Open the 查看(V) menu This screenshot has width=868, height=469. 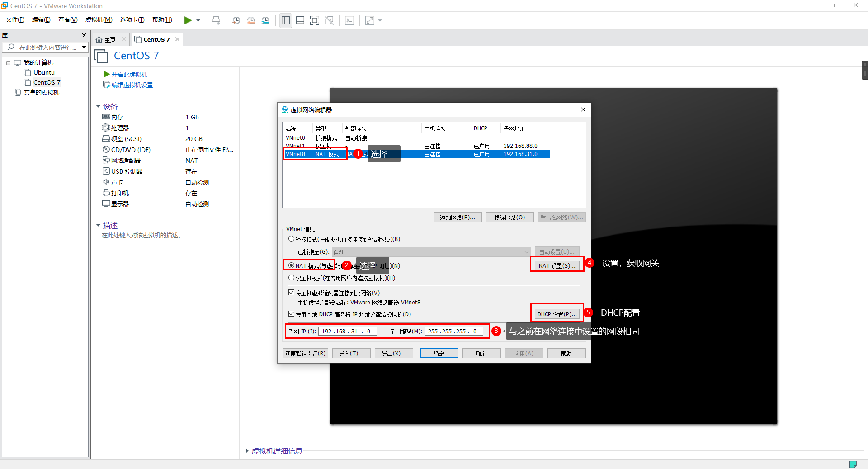[x=68, y=20]
